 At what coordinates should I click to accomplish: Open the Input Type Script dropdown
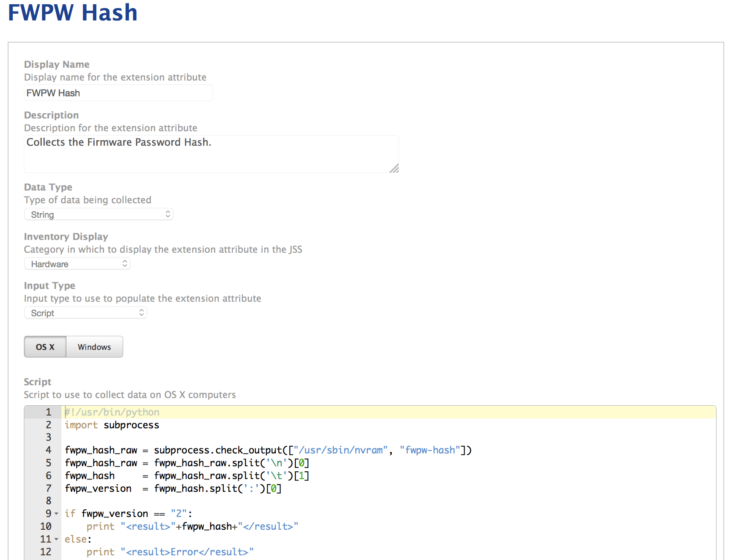tap(85, 313)
